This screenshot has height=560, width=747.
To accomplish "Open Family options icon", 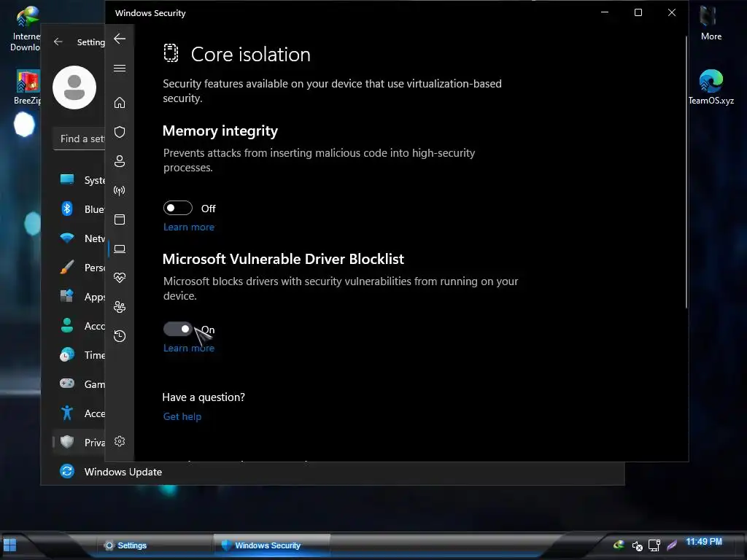I will 120,307.
